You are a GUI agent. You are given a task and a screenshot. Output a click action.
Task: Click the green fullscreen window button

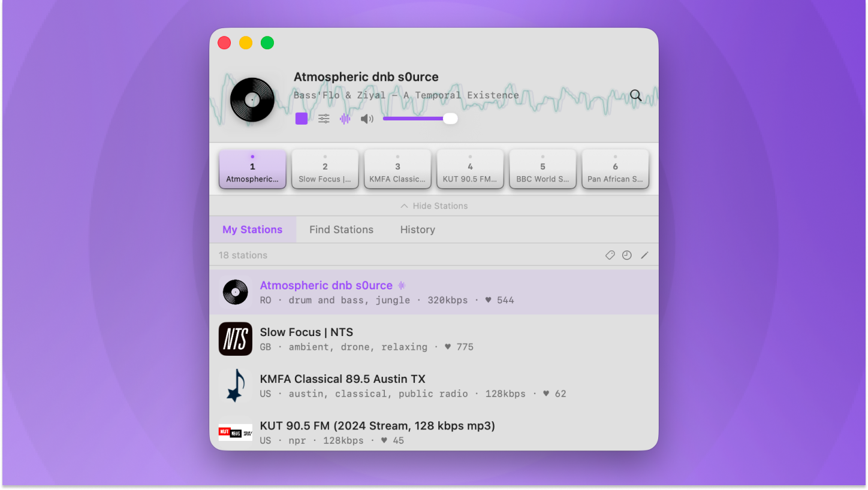[267, 43]
